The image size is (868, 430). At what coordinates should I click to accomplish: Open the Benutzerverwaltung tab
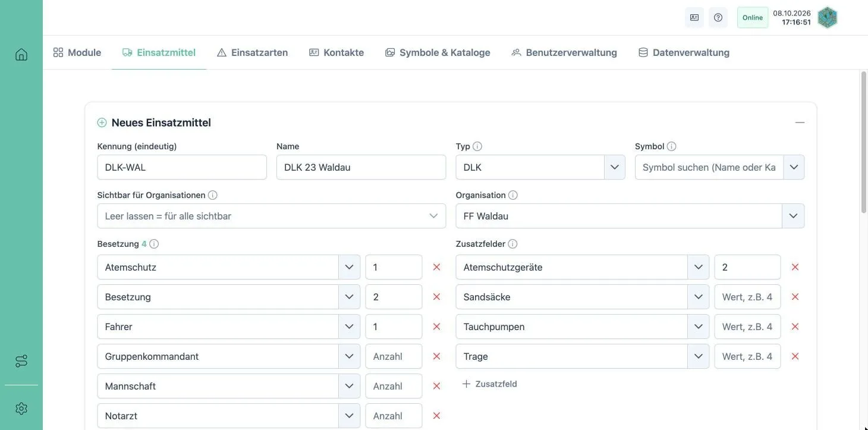click(x=564, y=52)
